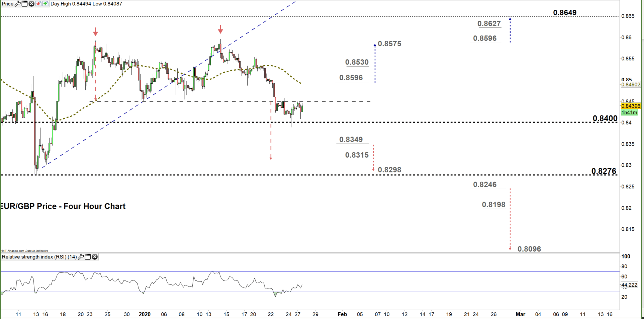644x319 pixels.
Task: Click the moving average value tag 0.84902
Action: 631,85
